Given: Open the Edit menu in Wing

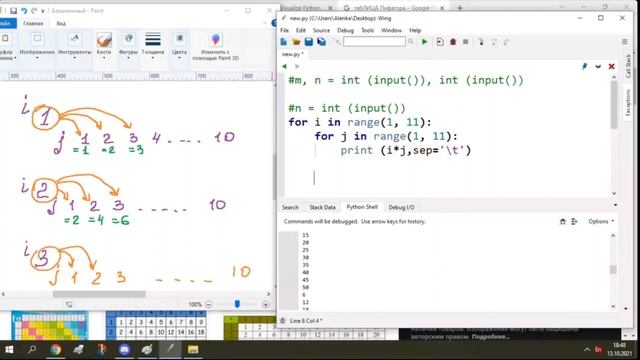Looking at the screenshot, I should pos(301,30).
